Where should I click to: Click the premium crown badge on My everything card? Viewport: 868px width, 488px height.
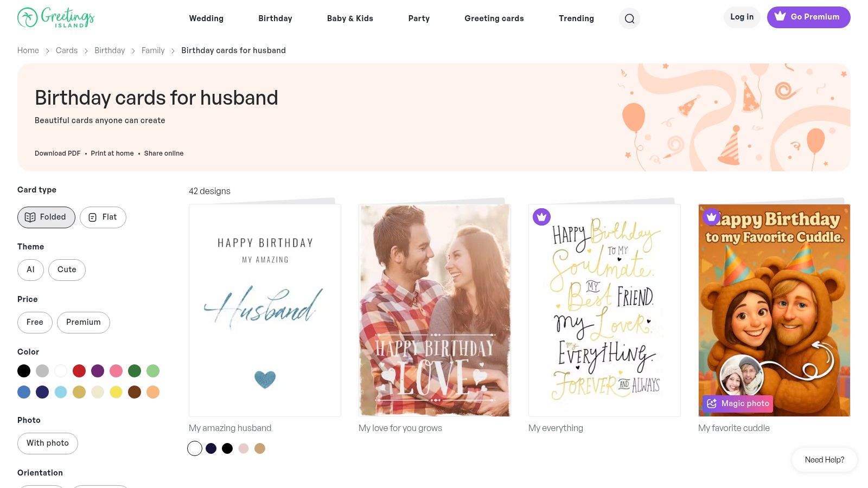click(x=541, y=217)
